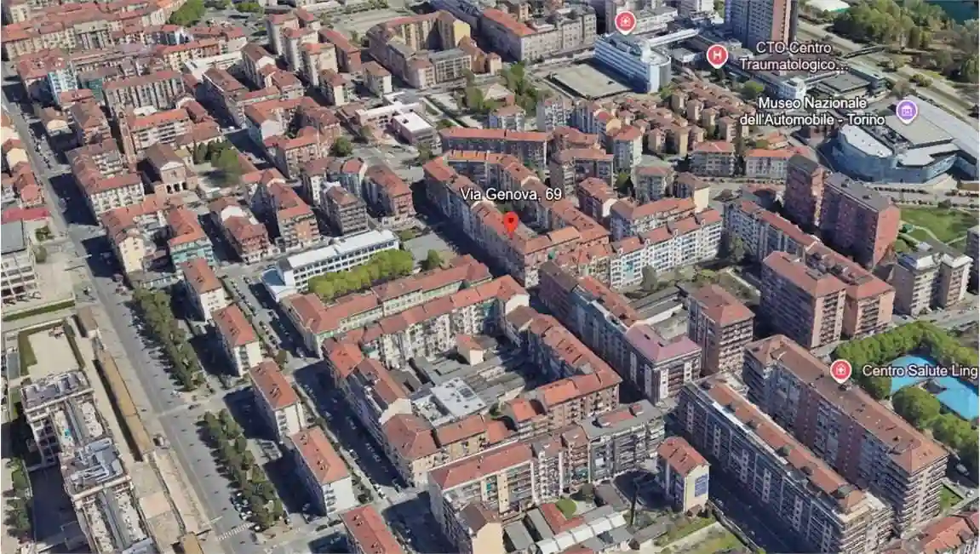Select the Via Genova, 69 address label
980x554 pixels.
point(511,194)
